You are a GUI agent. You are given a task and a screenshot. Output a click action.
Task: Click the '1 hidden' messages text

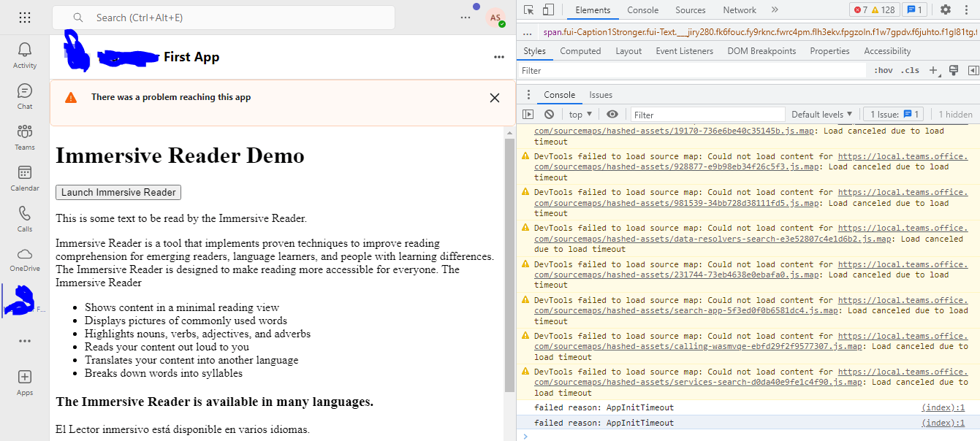(955, 115)
